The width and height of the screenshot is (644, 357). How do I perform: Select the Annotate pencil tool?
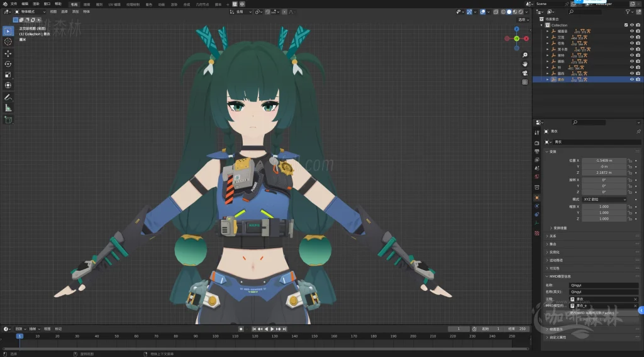tap(8, 98)
